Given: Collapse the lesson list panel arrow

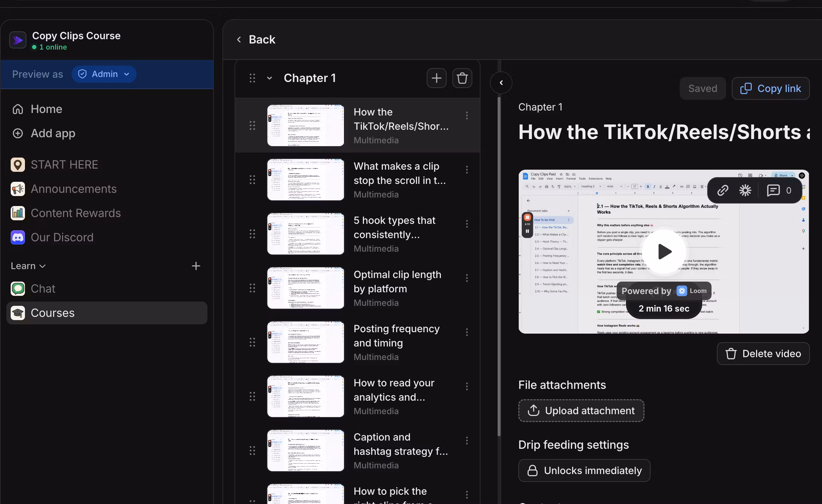Looking at the screenshot, I should [x=501, y=83].
